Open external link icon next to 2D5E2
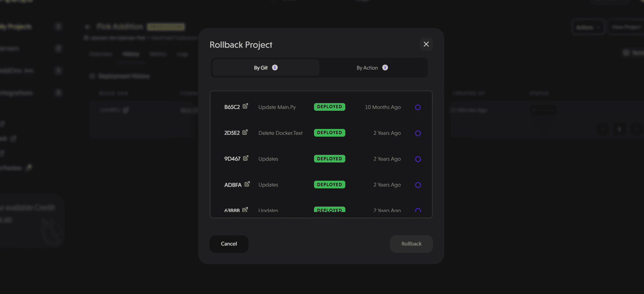The image size is (644, 294). pyautogui.click(x=245, y=132)
